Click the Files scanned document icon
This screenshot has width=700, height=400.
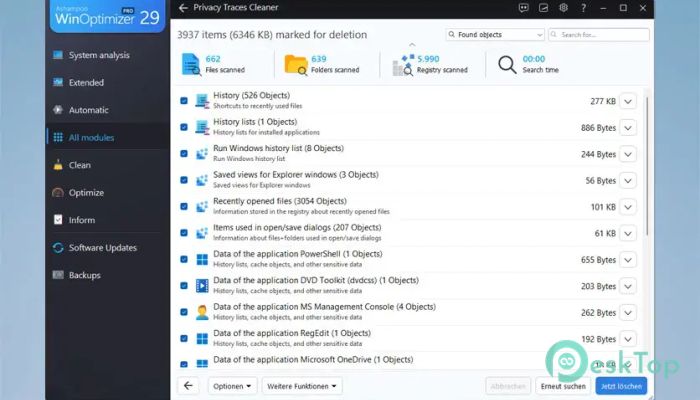191,64
